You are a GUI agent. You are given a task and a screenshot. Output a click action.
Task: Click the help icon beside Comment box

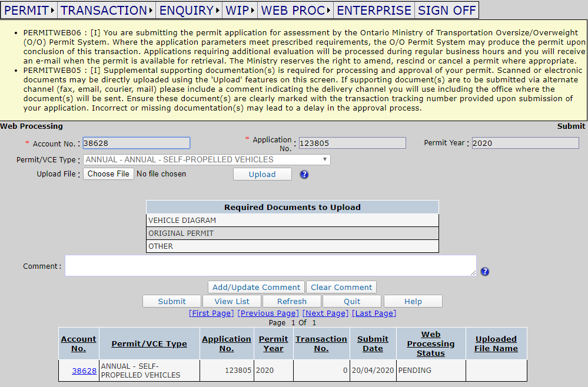(x=484, y=272)
